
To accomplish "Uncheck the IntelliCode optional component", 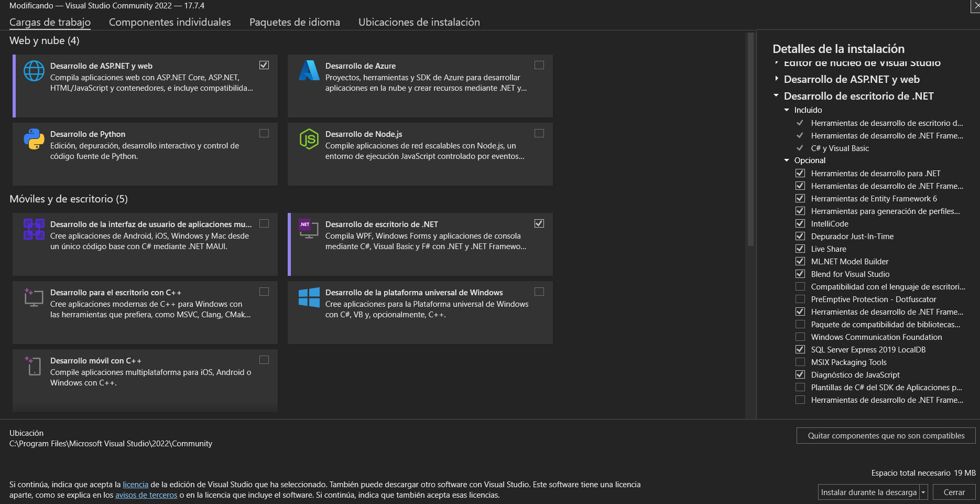I will [800, 223].
